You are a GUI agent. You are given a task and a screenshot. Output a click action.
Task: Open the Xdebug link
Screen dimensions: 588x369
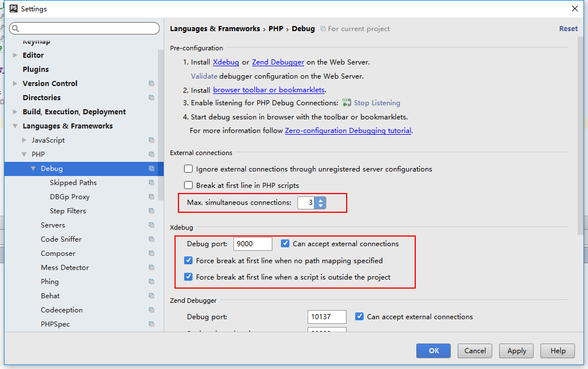coord(226,62)
